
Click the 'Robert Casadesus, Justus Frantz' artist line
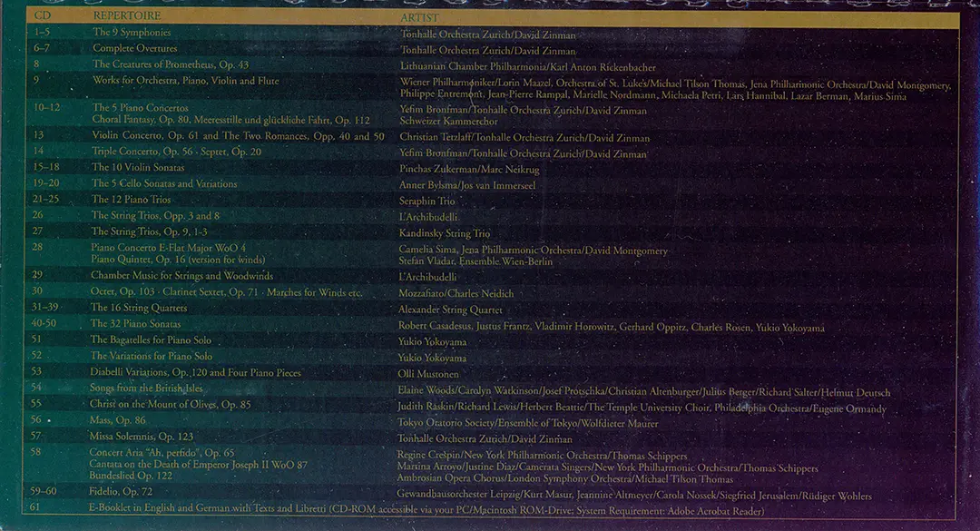(x=612, y=328)
